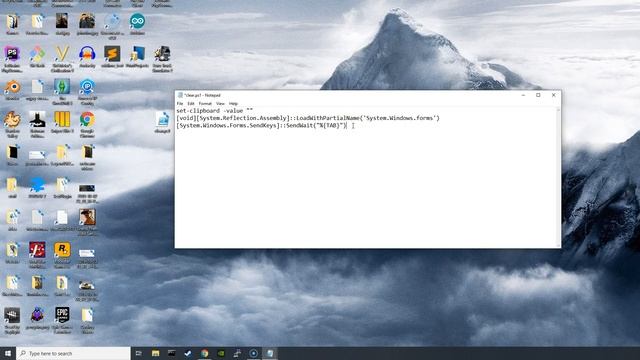Close the Notepad window

[553, 95]
